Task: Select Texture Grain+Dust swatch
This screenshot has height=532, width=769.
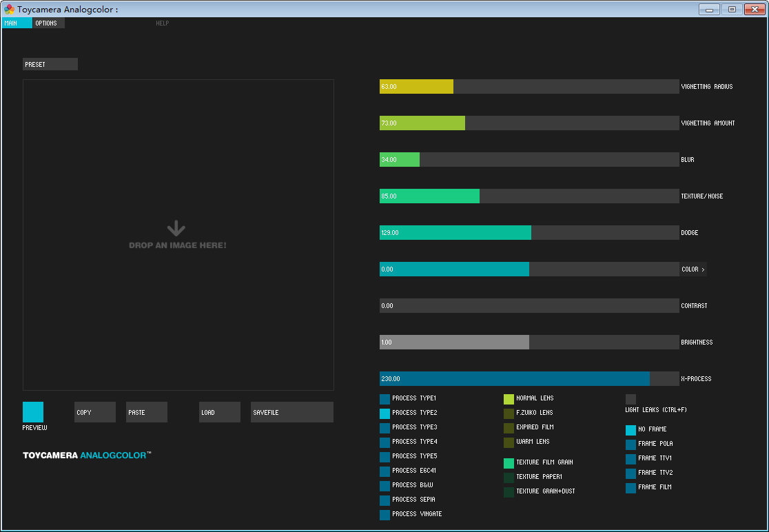Action: click(x=509, y=492)
